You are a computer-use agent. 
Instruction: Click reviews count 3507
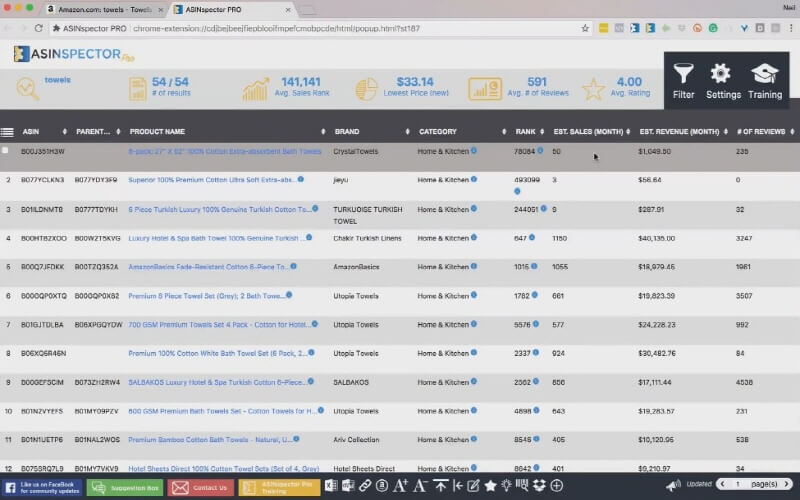click(744, 296)
